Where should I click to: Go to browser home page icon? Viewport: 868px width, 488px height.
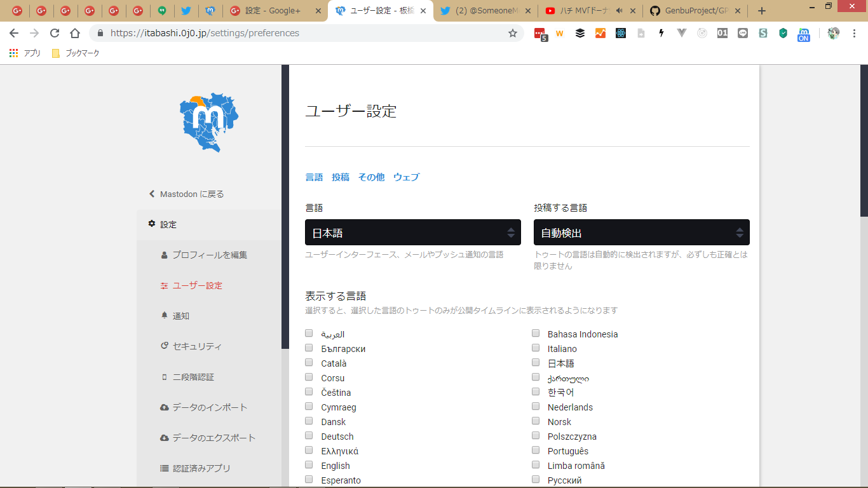click(x=75, y=33)
